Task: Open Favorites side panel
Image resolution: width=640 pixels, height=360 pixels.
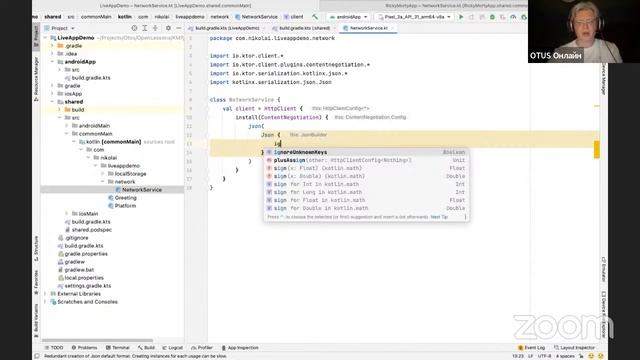Action: [x=36, y=282]
